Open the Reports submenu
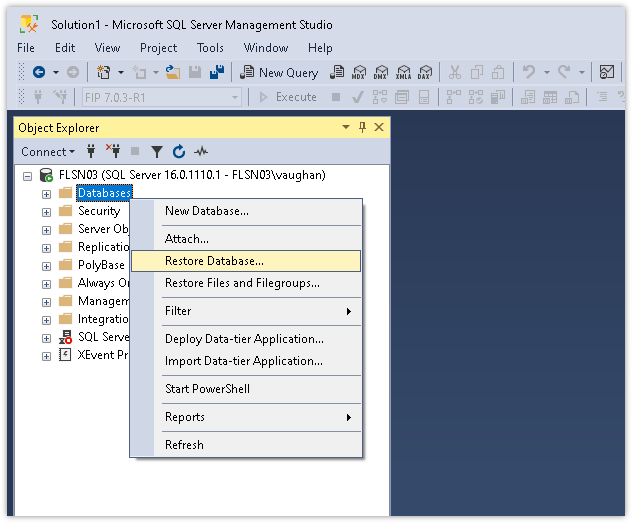Image resolution: width=632 pixels, height=523 pixels. [246, 417]
